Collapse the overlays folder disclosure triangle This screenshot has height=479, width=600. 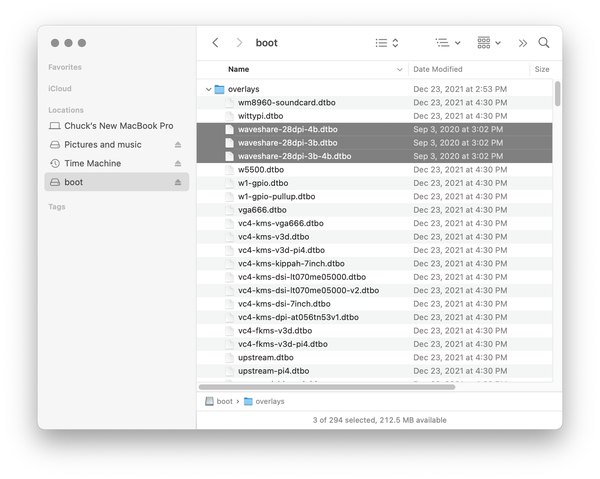click(209, 89)
